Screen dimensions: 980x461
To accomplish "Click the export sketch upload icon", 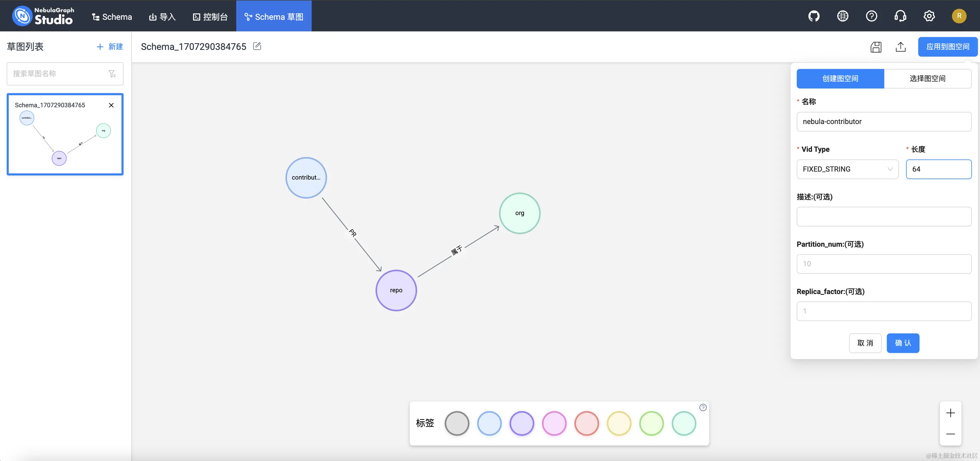I will tap(901, 47).
